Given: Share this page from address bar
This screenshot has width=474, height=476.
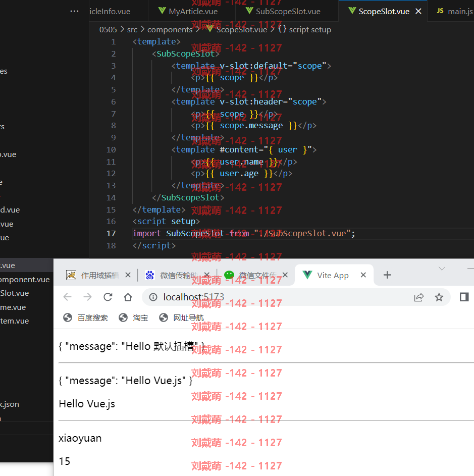Looking at the screenshot, I should [x=419, y=297].
